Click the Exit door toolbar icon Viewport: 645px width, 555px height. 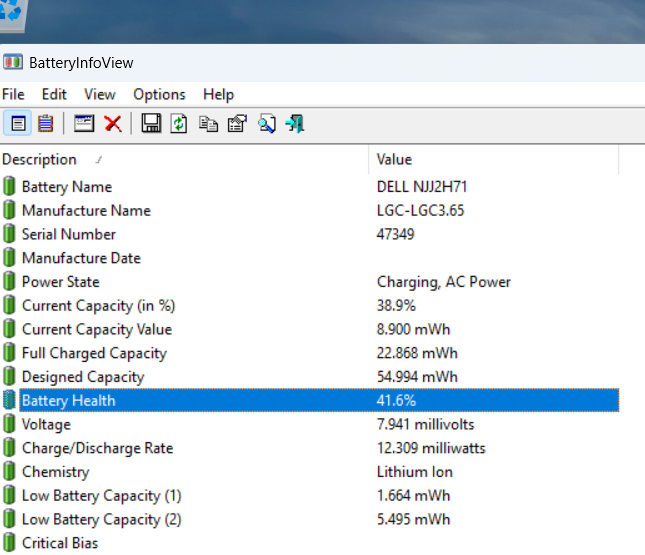(295, 123)
